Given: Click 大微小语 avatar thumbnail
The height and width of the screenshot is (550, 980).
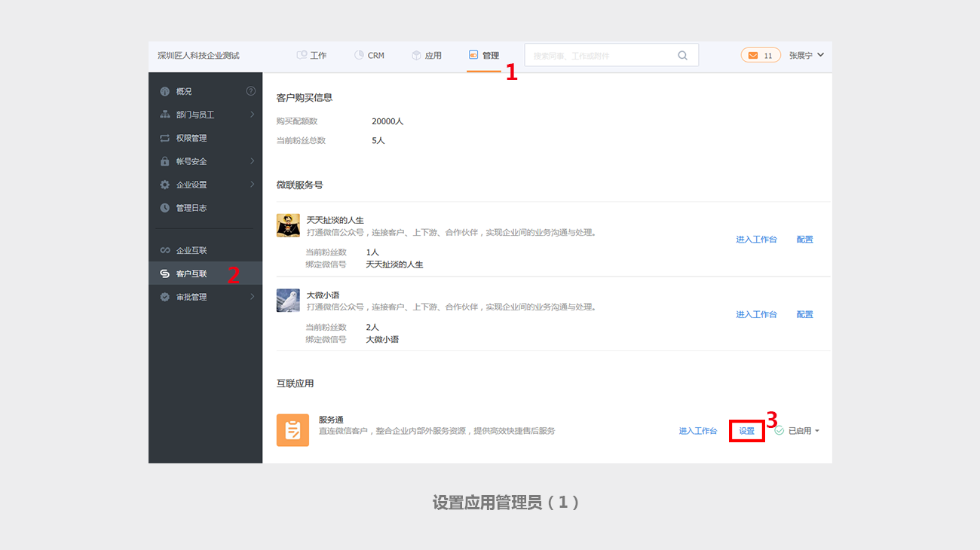Looking at the screenshot, I should coord(288,301).
